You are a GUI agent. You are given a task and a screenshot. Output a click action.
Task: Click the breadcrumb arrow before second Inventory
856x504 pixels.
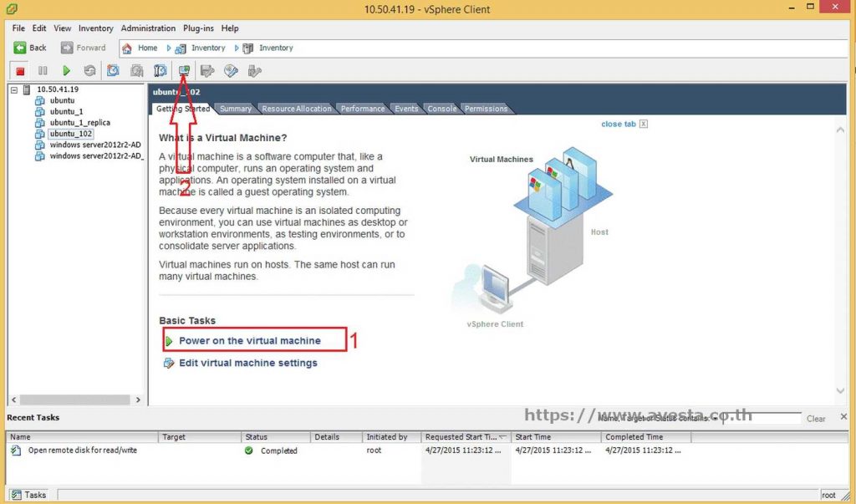click(x=237, y=48)
